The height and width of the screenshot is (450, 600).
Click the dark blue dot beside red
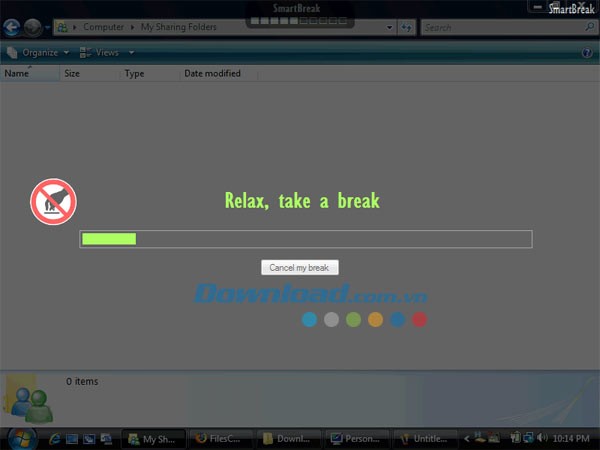tap(398, 319)
